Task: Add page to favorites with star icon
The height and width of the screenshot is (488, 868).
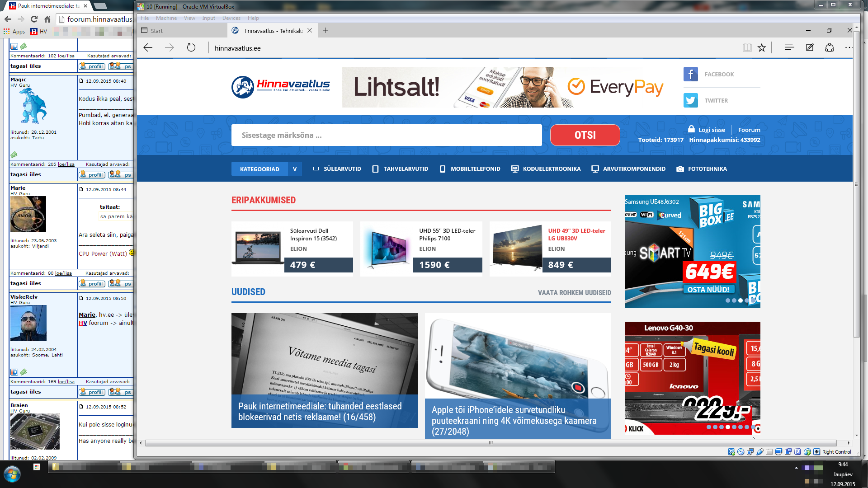Action: pos(762,48)
